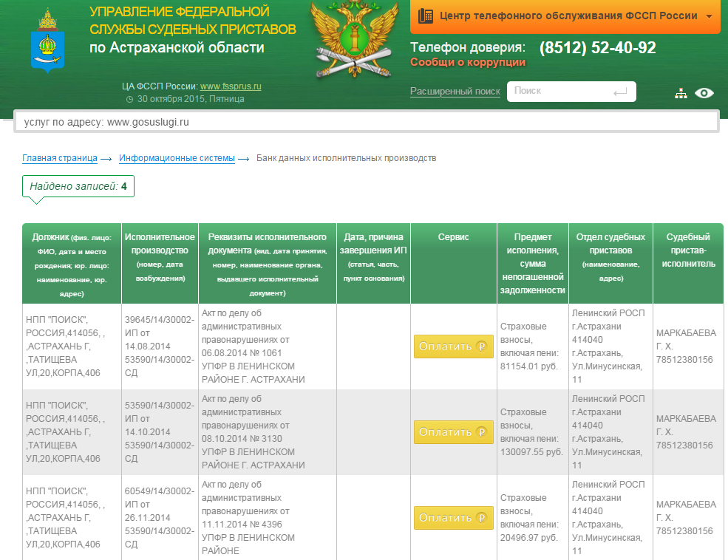
Task: Open Информационные системы breadcrumb link
Action: point(177,158)
